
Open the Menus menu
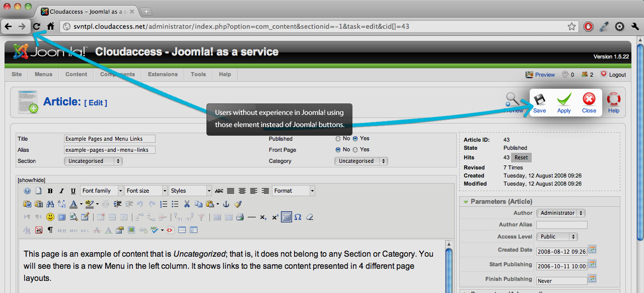[x=43, y=74]
